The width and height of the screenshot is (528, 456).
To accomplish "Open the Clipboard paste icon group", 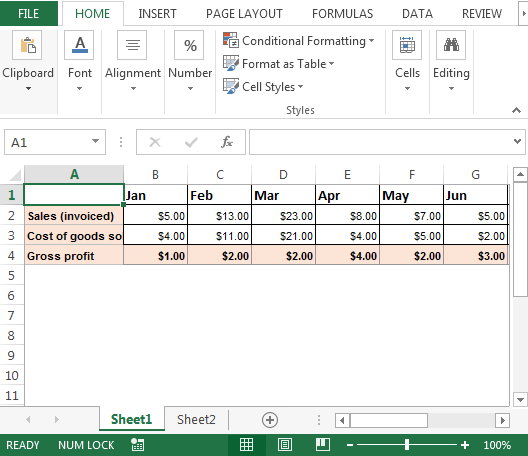I will coord(27,45).
